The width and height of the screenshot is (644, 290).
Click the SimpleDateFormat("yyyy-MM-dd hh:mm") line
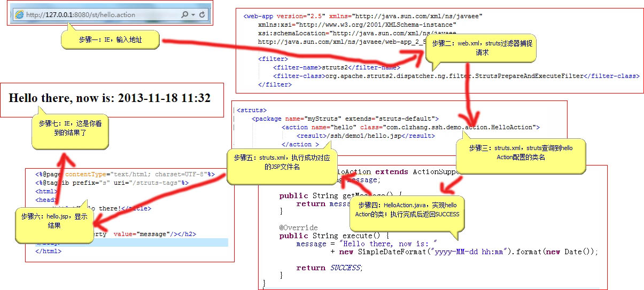tap(464, 252)
